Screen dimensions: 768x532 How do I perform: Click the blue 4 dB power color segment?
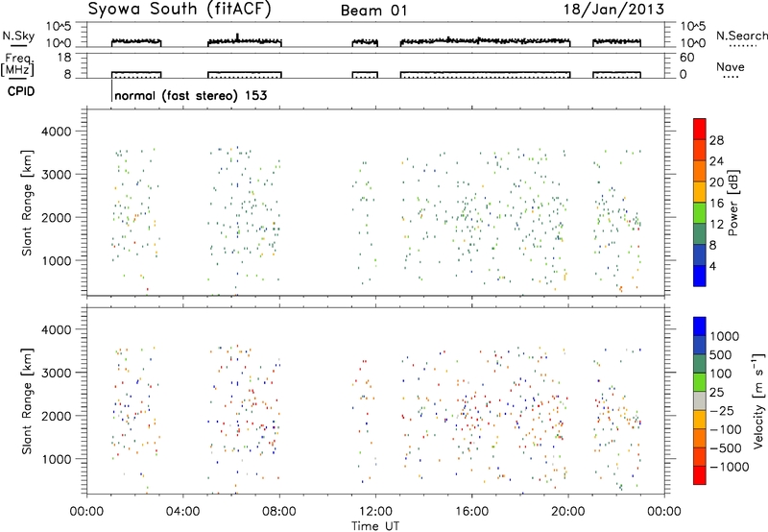700,276
